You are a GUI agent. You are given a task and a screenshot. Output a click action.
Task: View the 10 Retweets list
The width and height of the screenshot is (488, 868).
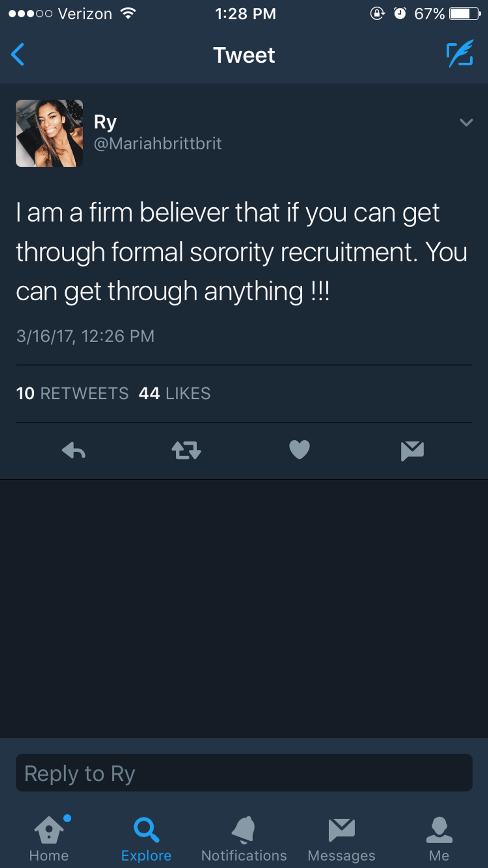tap(72, 393)
